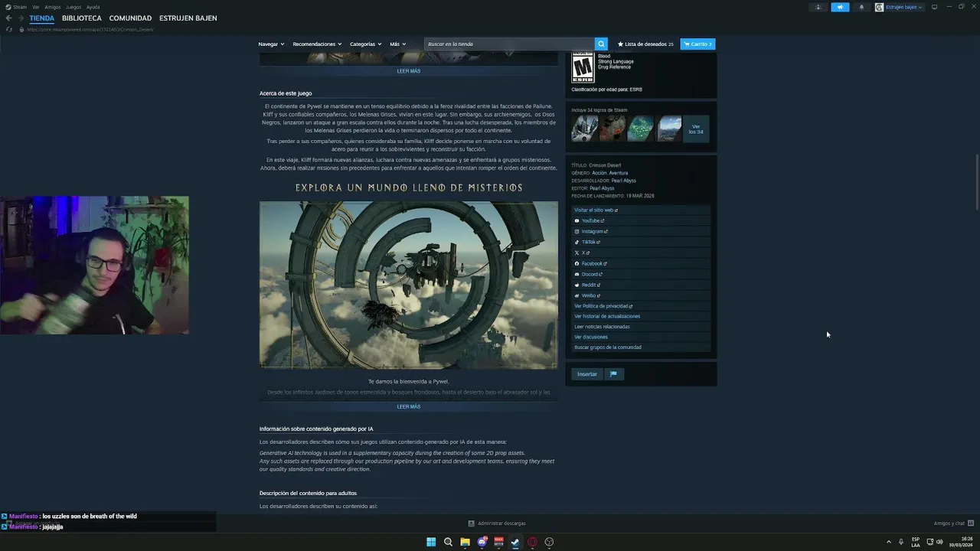Open the OBS Studio taskbar icon
Image resolution: width=980 pixels, height=551 pixels.
pyautogui.click(x=549, y=542)
